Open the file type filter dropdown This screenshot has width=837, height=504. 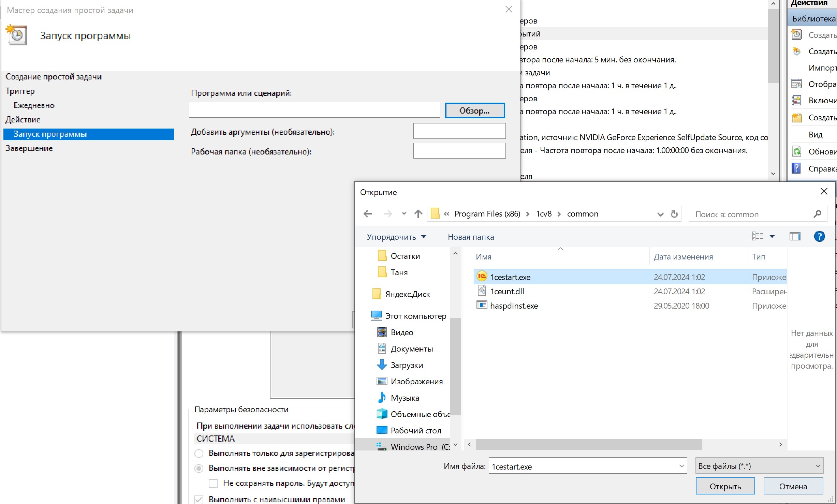pos(759,466)
